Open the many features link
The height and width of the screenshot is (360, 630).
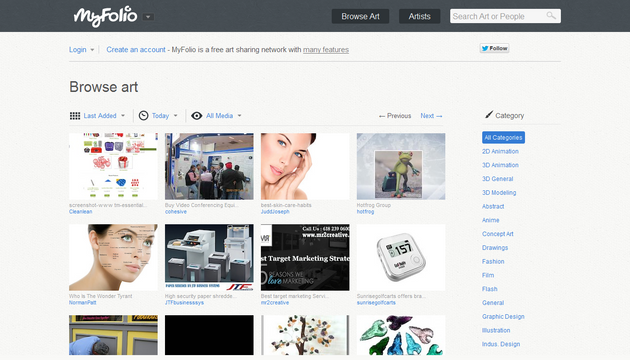(x=326, y=50)
